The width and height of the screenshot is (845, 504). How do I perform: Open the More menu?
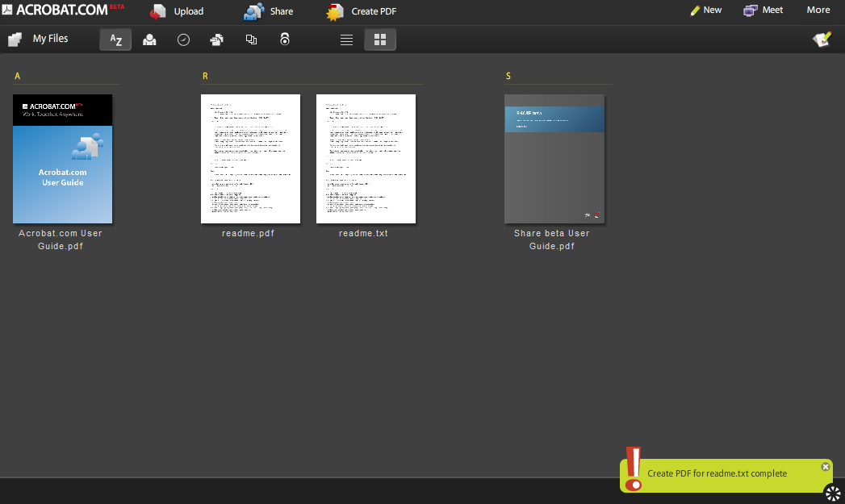818,10
